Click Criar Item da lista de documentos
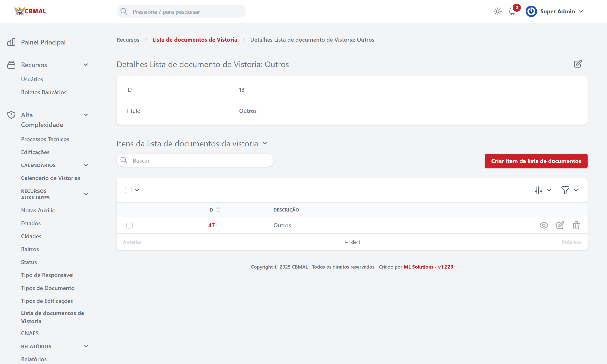The image size is (607, 364). coord(536,161)
